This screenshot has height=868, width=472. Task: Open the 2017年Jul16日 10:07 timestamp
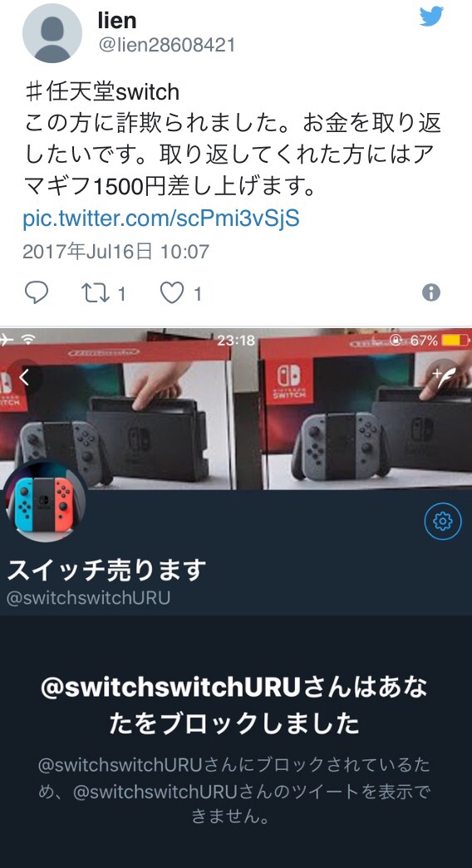pyautogui.click(x=116, y=252)
